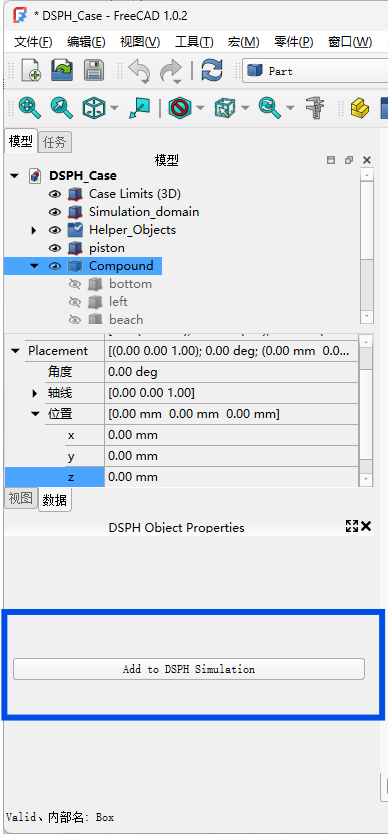Image resolution: width=388 pixels, height=834 pixels.
Task: Open the draw style dropdown arrow
Action: (x=200, y=108)
